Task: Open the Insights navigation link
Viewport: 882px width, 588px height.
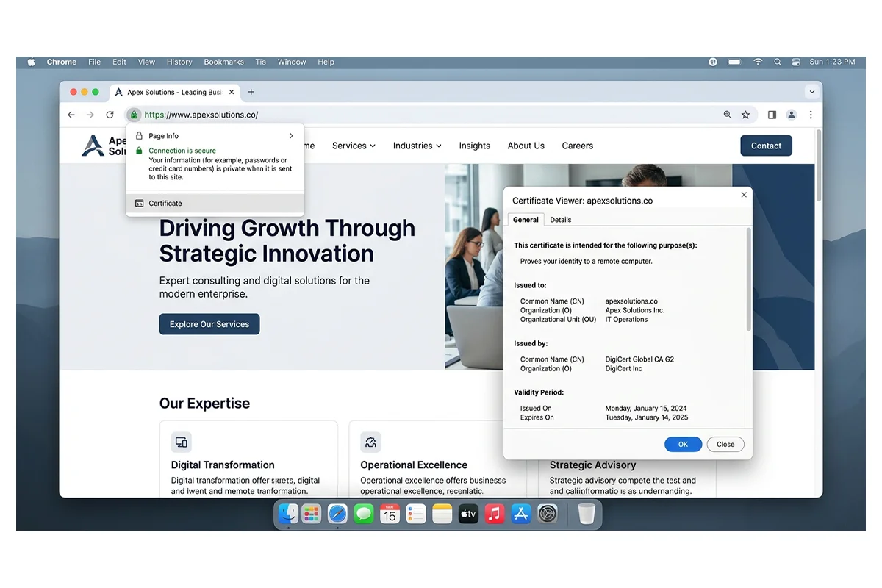Action: click(475, 146)
